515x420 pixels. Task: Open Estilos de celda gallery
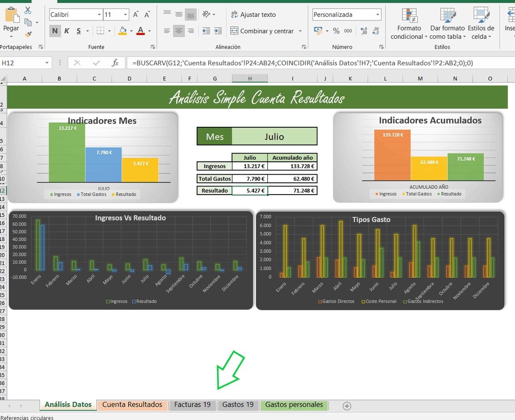(x=481, y=23)
